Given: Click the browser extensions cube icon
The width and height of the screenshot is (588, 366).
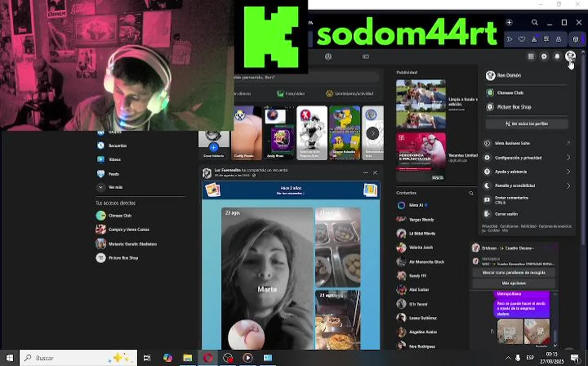Looking at the screenshot, I should pyautogui.click(x=576, y=39).
